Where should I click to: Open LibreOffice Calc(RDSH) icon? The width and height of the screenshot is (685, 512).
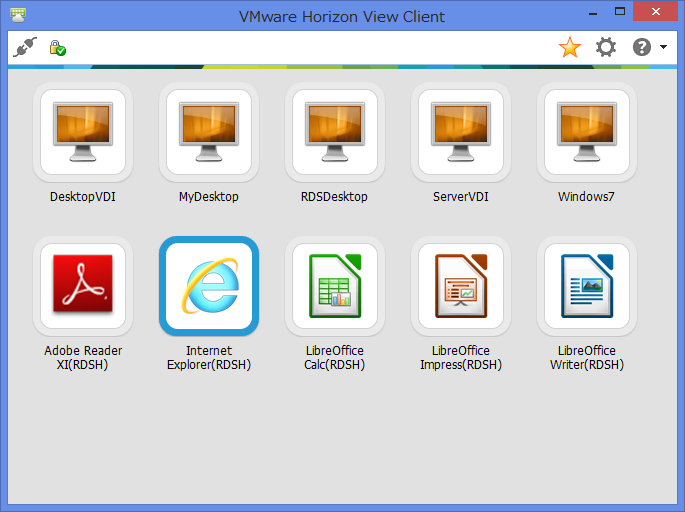(x=335, y=286)
